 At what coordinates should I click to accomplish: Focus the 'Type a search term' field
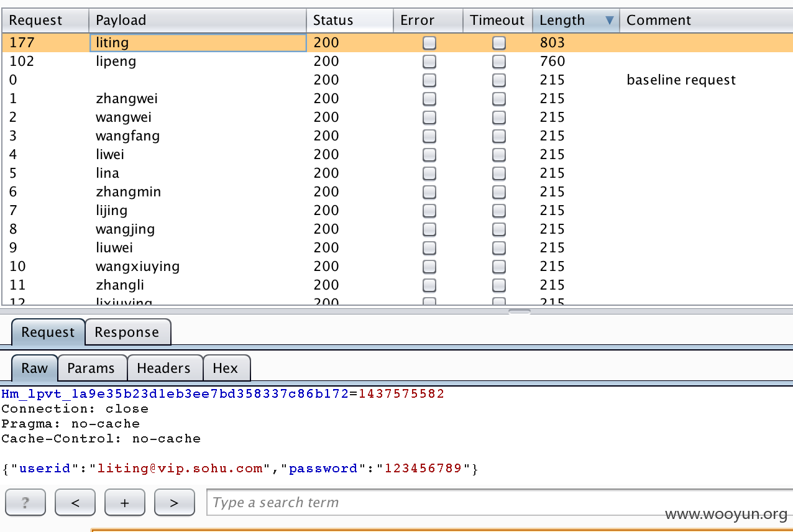point(499,502)
